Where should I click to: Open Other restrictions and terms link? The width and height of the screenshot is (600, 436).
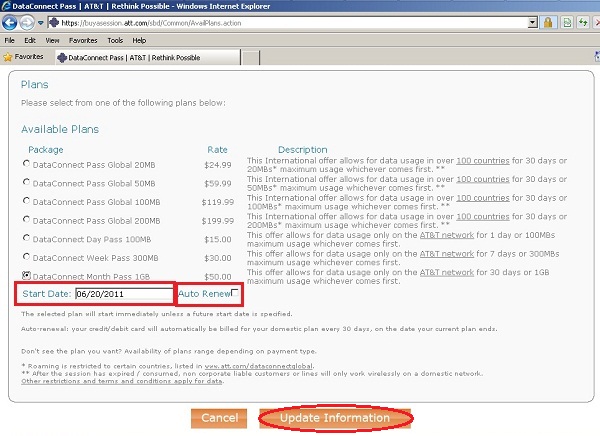pos(122,381)
